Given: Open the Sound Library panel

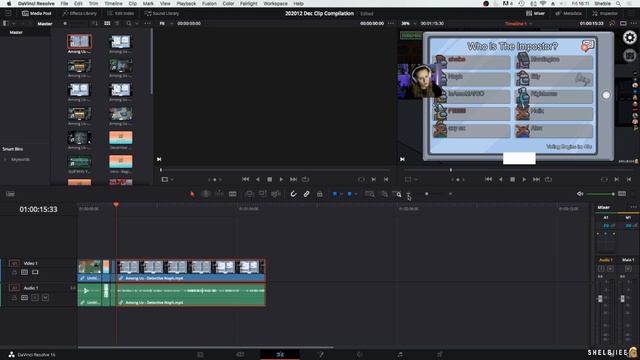Looking at the screenshot, I should pos(162,13).
